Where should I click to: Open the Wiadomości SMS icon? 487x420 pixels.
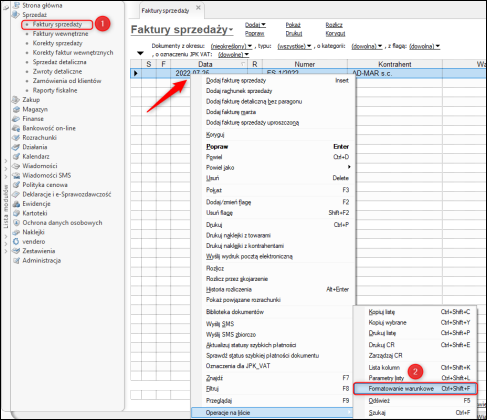tap(16, 175)
